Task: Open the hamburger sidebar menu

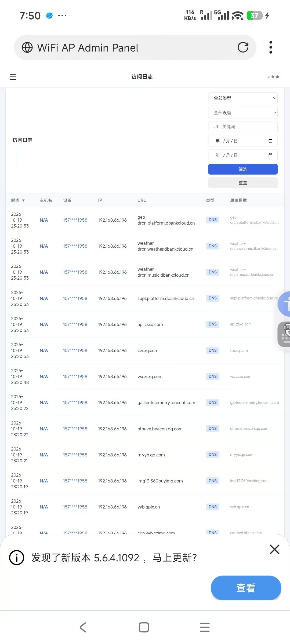Action: coord(13,77)
